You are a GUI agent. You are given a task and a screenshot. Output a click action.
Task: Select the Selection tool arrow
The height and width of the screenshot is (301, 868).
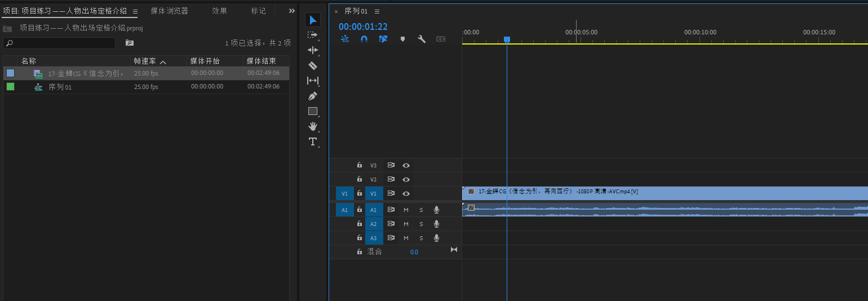pos(313,20)
